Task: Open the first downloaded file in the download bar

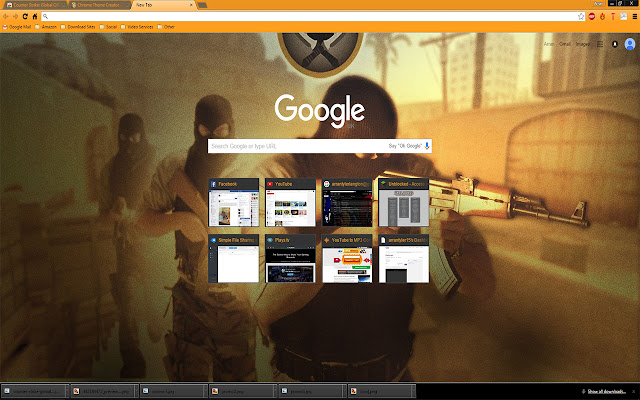Action: (x=33, y=391)
